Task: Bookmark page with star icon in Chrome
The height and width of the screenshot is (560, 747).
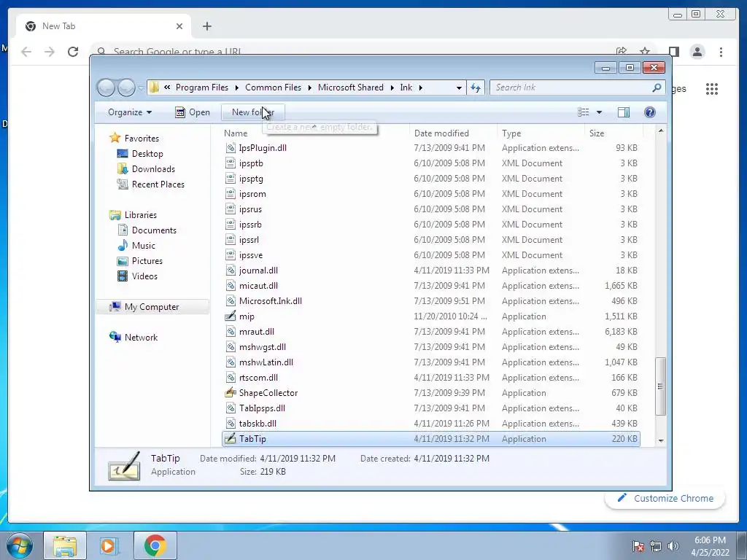Action: coord(645,51)
